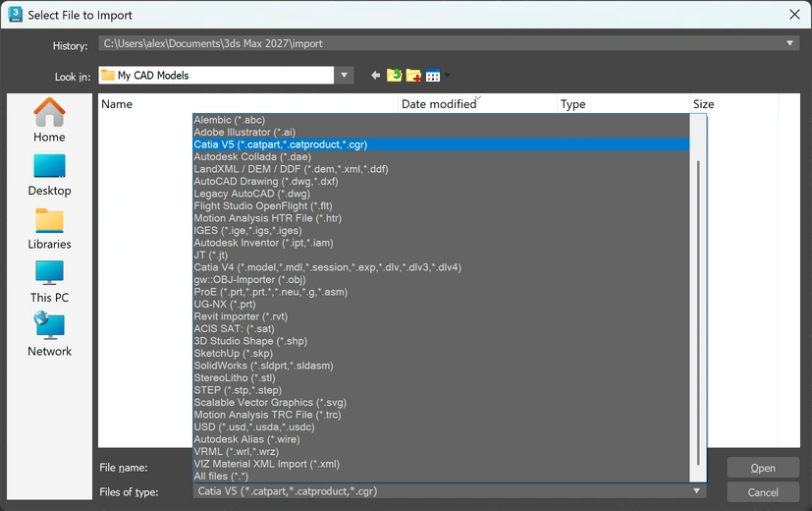812x511 pixels.
Task: Choose Autodesk Inventor (*.ipt,*.iam)
Action: [x=441, y=243]
